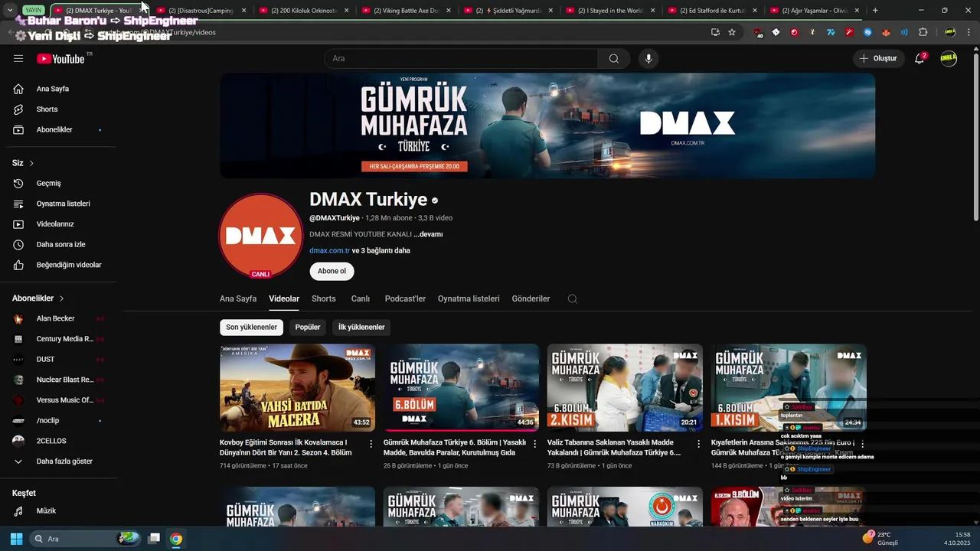This screenshot has width=980, height=551.
Task: Bookmark this page with the star icon
Action: pos(732,32)
